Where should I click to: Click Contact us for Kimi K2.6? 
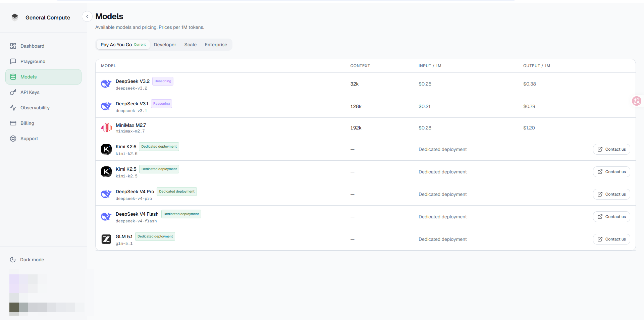pyautogui.click(x=611, y=149)
